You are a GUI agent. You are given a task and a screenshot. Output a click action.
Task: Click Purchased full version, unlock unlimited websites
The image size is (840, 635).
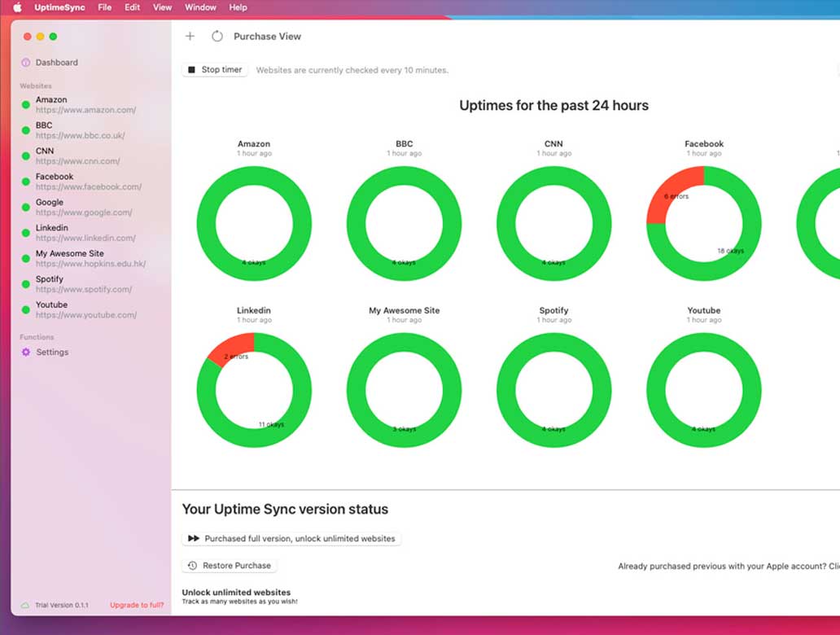click(291, 538)
